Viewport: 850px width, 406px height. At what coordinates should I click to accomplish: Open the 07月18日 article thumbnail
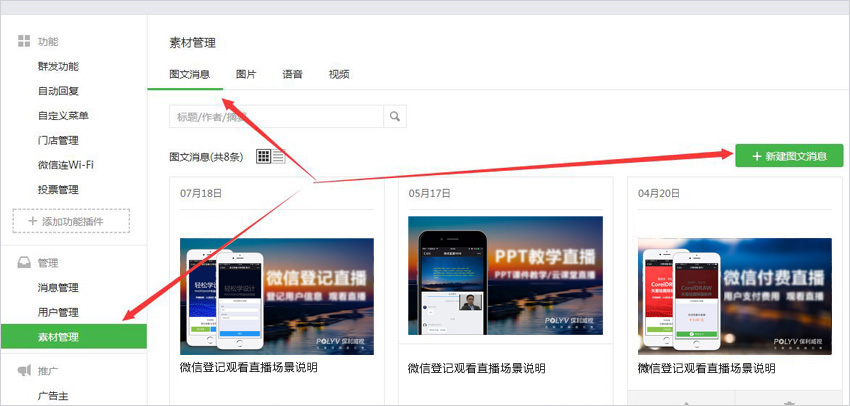tap(277, 296)
